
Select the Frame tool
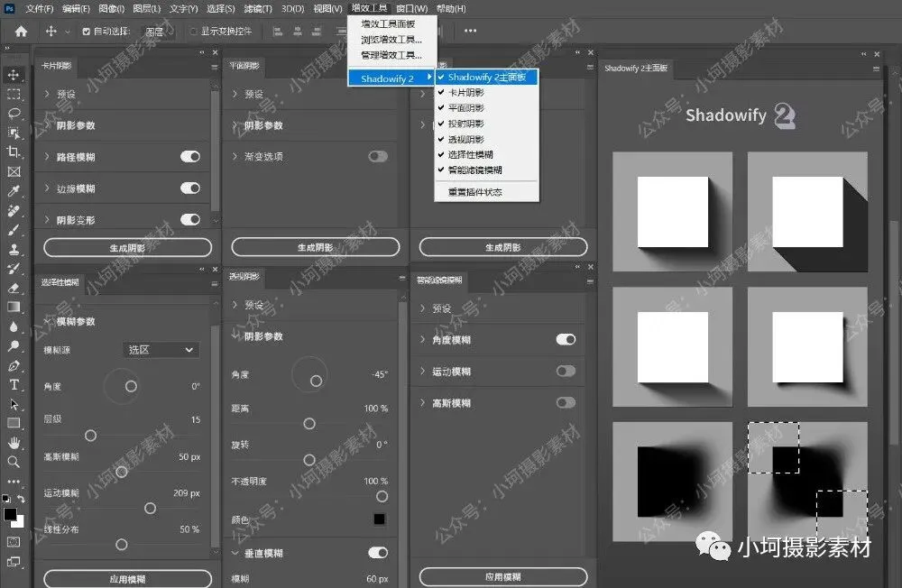(x=14, y=171)
